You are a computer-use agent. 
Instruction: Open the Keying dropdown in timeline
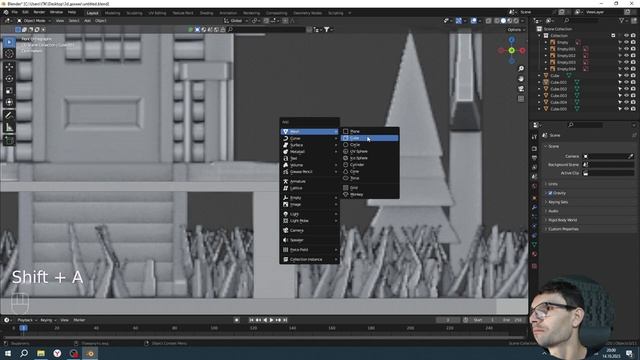[48, 320]
